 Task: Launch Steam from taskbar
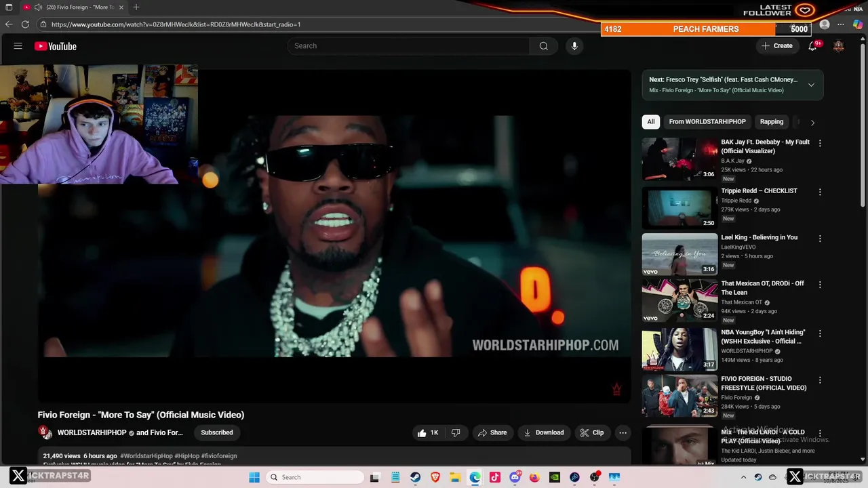(415, 477)
